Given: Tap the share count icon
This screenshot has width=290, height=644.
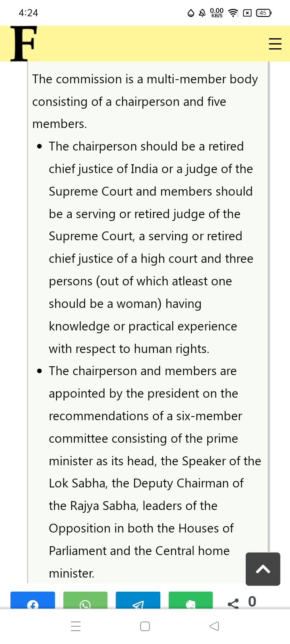Looking at the screenshot, I should pos(234,603).
